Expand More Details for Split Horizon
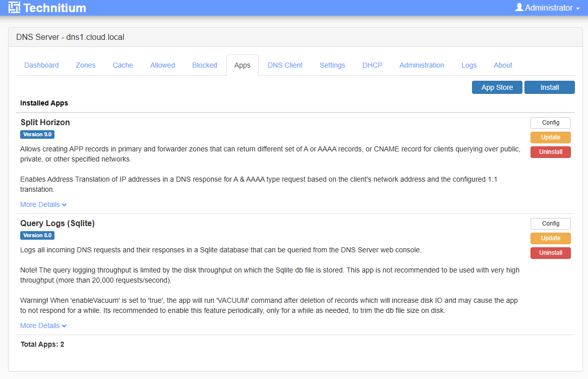 pos(43,204)
